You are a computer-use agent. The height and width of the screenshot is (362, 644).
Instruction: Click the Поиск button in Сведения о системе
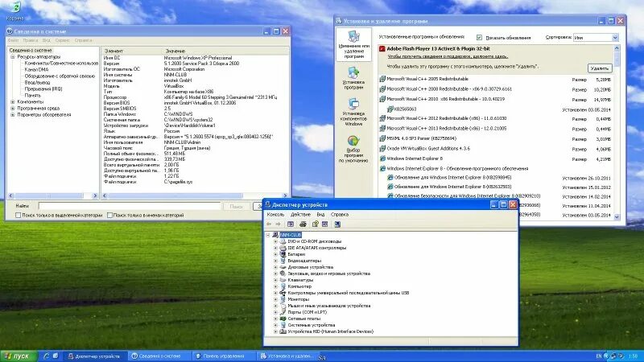237,207
